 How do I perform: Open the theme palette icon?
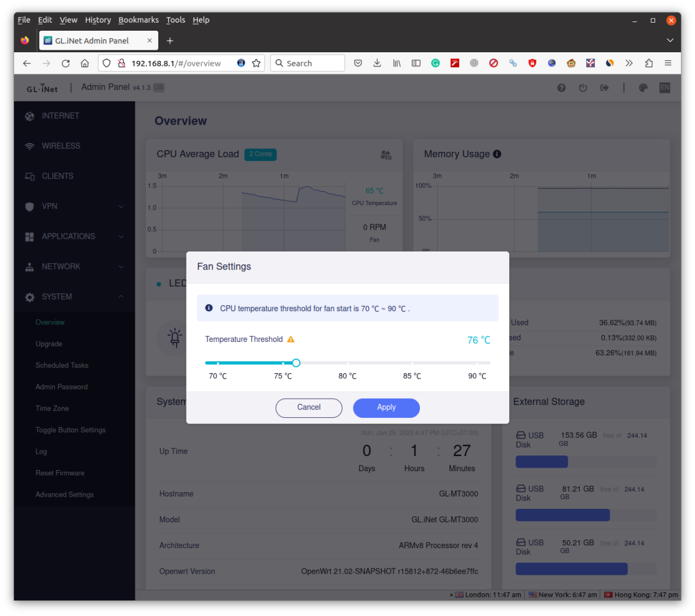click(x=643, y=88)
